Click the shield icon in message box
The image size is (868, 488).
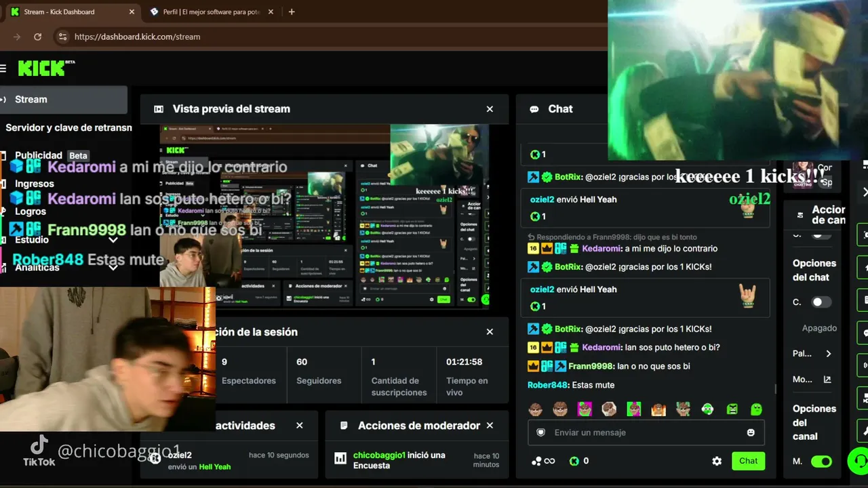[540, 432]
